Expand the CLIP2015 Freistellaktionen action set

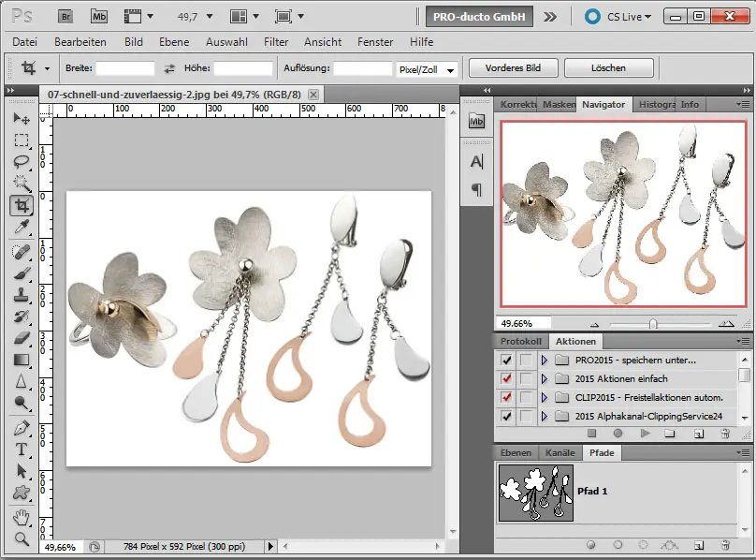point(545,397)
